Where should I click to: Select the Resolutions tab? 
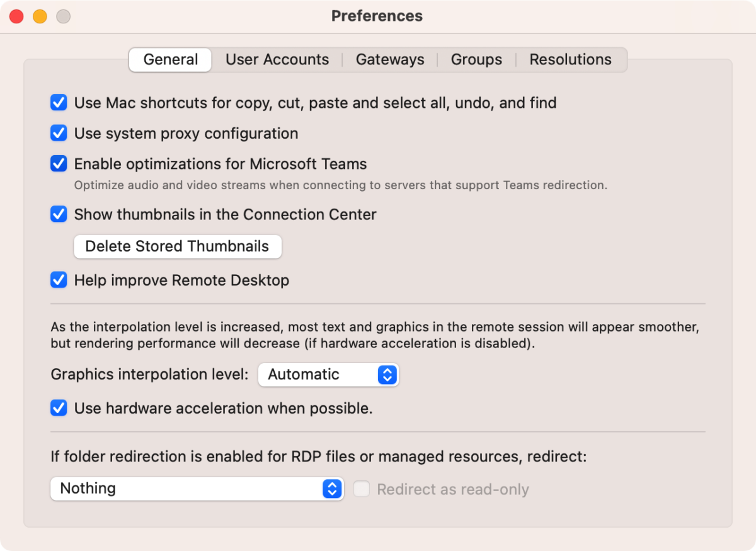point(570,60)
